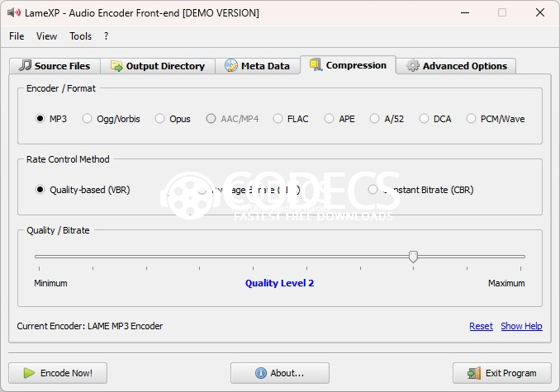Click the Exit Program button
The height and width of the screenshot is (392, 560).
[502, 373]
